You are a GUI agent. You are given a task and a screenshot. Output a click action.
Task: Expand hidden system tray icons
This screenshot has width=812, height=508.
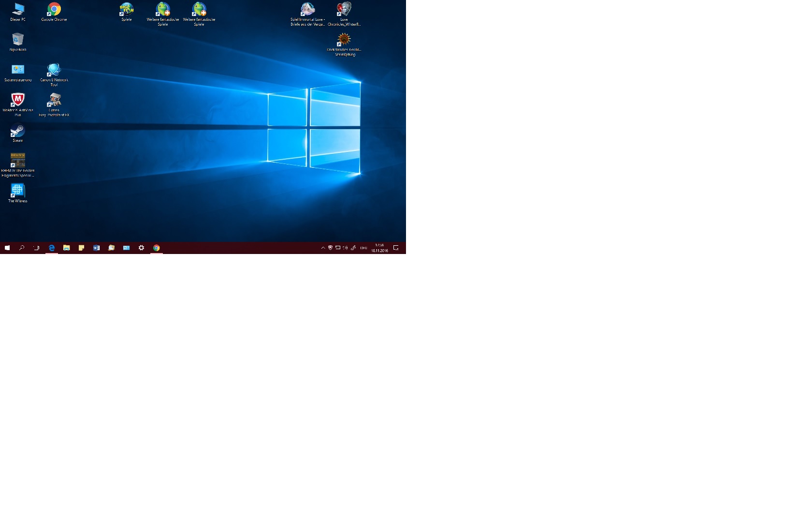(x=323, y=248)
